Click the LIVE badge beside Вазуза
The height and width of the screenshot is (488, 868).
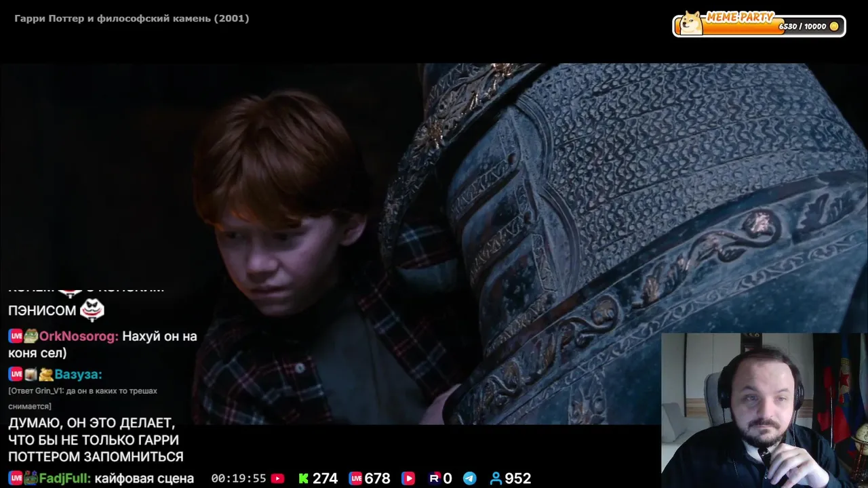16,374
